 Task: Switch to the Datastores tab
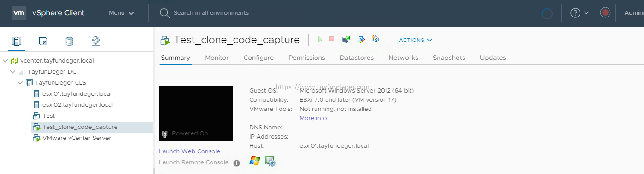coord(357,58)
